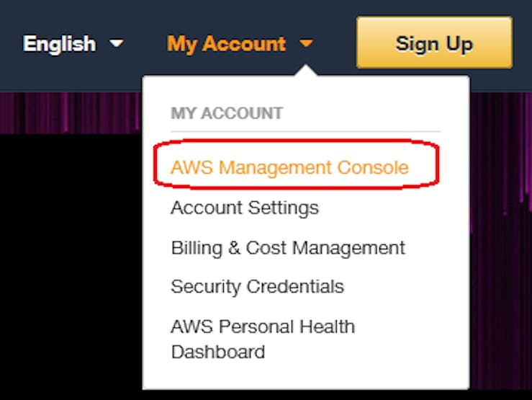Open Billing & Cost Management
532x400 pixels.
coord(288,247)
